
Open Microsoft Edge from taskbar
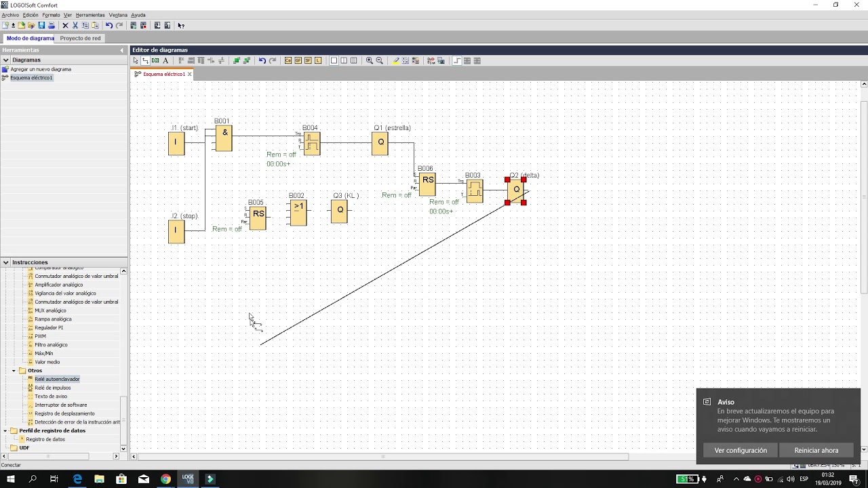(77, 479)
